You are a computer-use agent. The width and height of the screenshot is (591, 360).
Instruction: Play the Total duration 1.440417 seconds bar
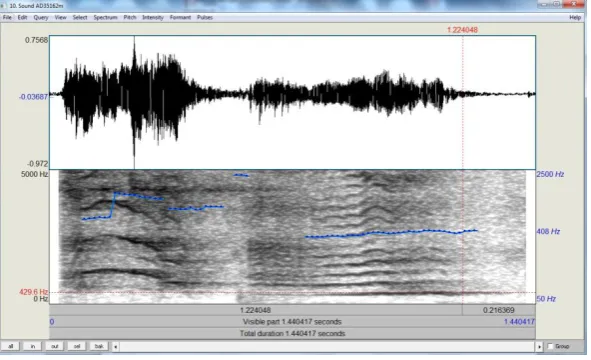click(292, 334)
